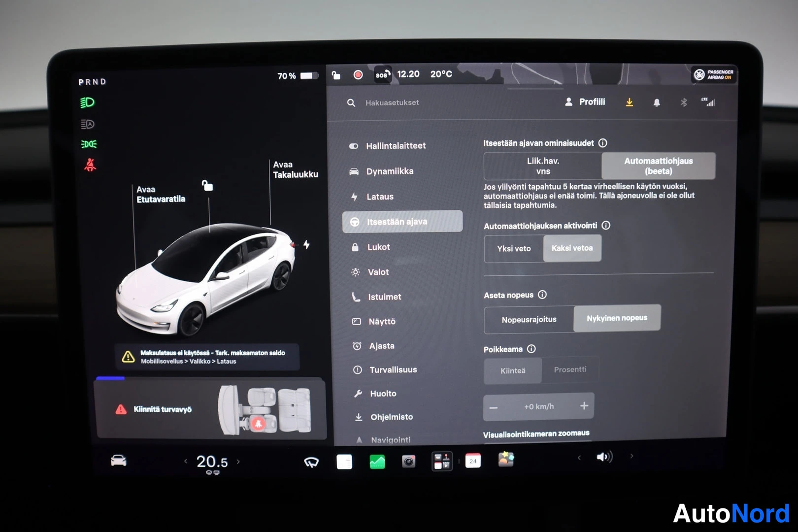Open the camera app in bottom bar
This screenshot has height=532, width=798.
coord(409,461)
